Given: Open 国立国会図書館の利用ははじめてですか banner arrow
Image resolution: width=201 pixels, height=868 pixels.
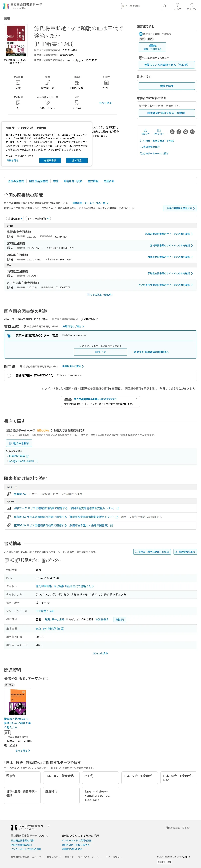Looking at the screenshot, I should coord(136,399).
